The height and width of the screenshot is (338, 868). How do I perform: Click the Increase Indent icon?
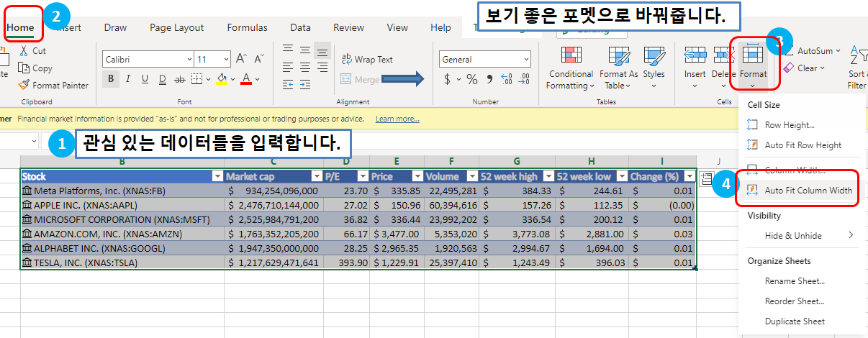[x=305, y=83]
